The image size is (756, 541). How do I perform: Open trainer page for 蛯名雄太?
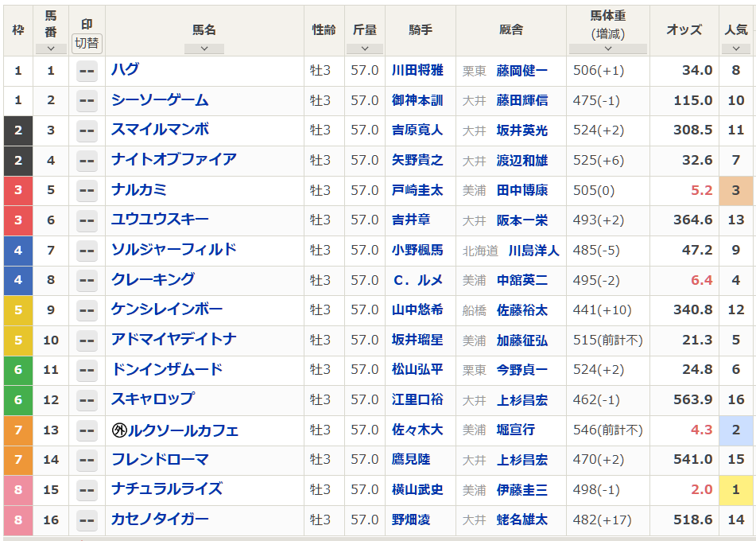point(525,521)
